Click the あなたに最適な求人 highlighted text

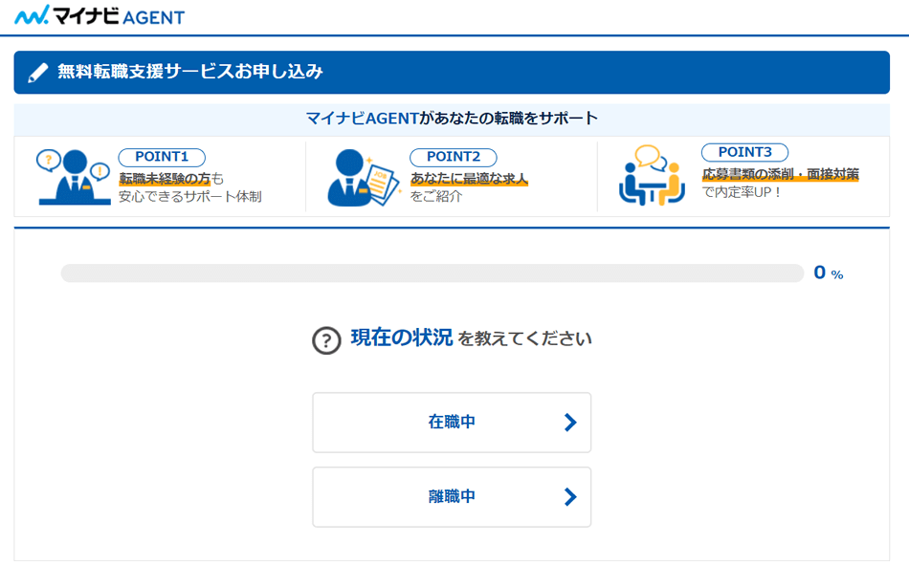coord(469,179)
